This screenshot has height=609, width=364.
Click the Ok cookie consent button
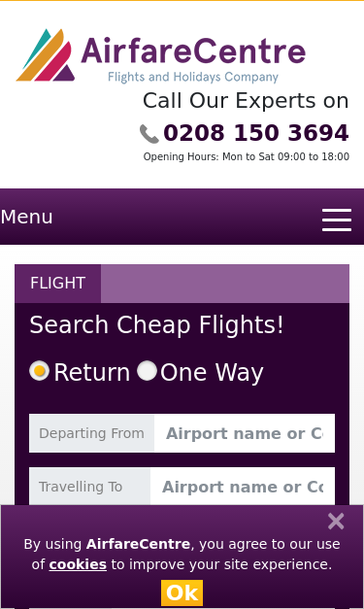tap(182, 592)
